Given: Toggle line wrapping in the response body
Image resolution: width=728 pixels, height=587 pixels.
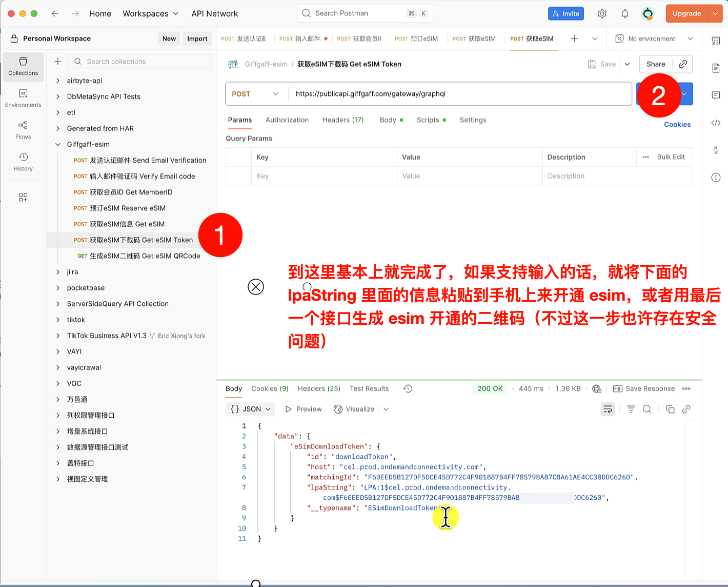Looking at the screenshot, I should pyautogui.click(x=608, y=409).
